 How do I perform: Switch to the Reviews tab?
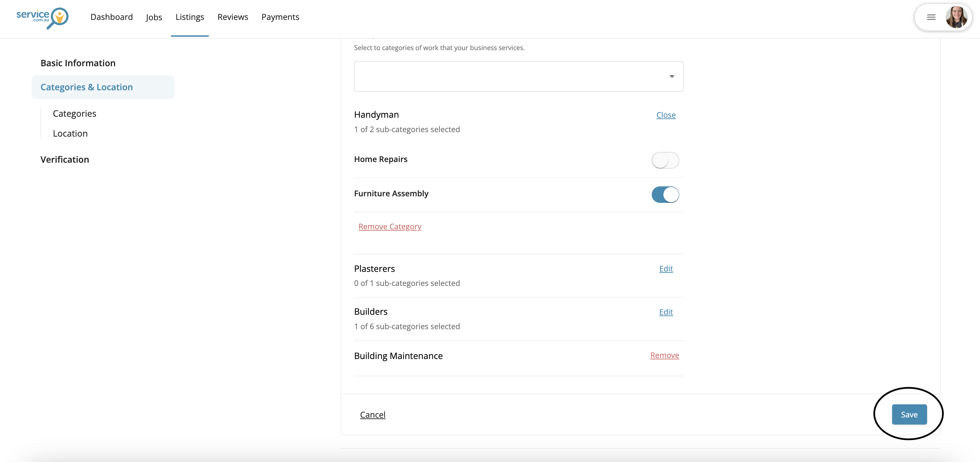point(232,17)
